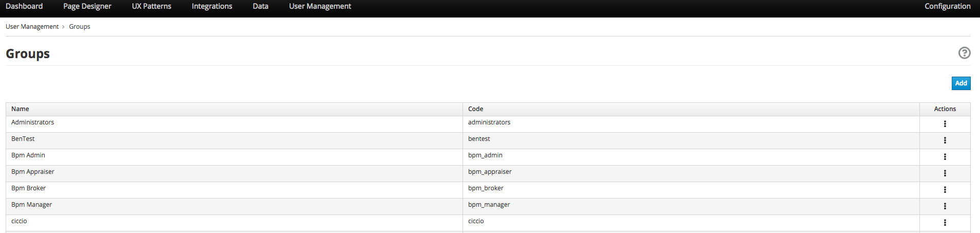Select the BenTest name cell
This screenshot has height=233, width=980.
(234, 140)
